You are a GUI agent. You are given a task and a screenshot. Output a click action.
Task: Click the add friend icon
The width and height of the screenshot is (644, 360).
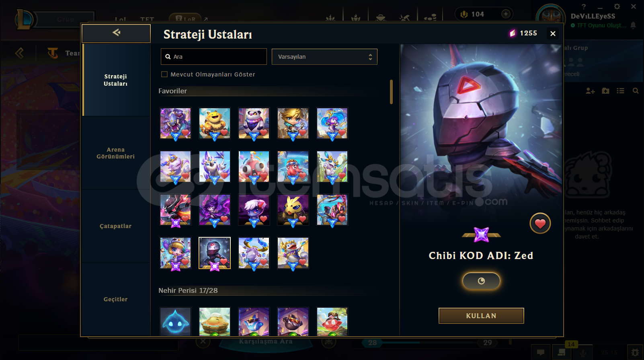point(590,91)
